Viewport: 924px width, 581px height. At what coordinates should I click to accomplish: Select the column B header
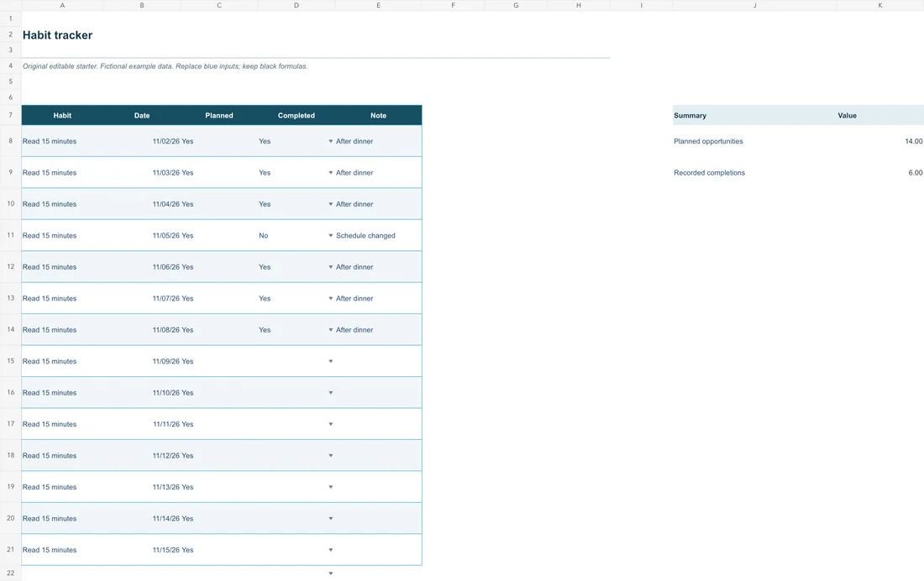click(142, 5)
